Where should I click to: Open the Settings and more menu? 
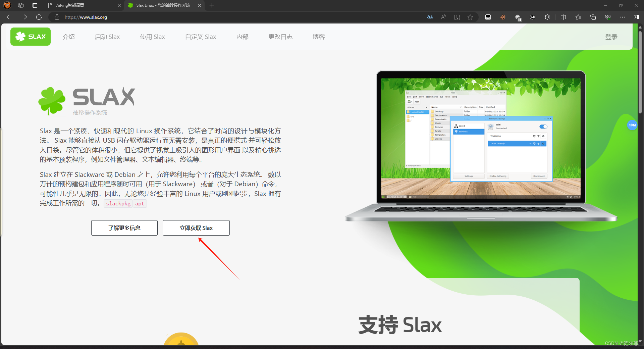(x=623, y=17)
